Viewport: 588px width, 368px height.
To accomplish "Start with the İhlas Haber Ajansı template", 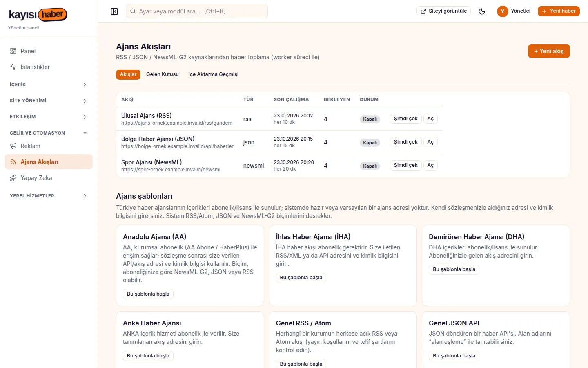I will click(301, 278).
